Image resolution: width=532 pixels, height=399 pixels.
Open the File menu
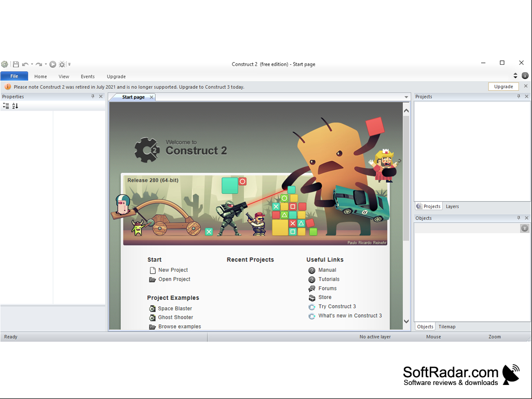click(14, 76)
